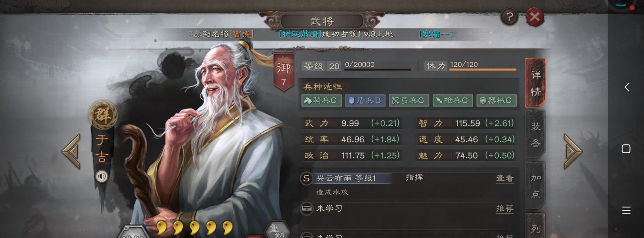644x238 pixels.
Task: Switch to the 装备 equipment tab
Action: pos(535,135)
